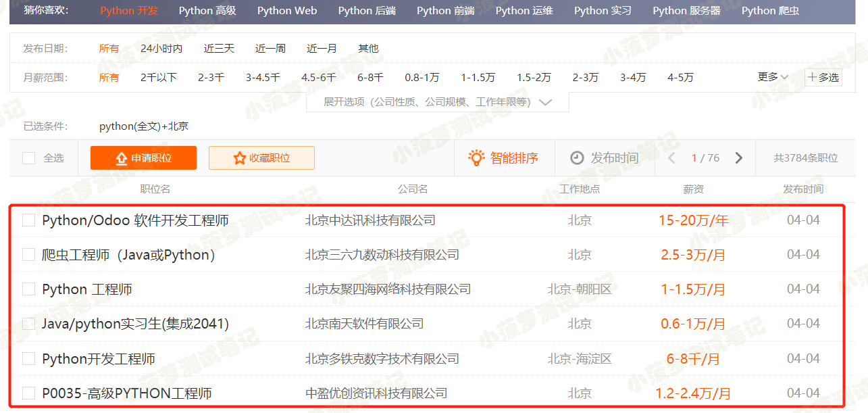Filter salary 1.5-2万
The image size is (868, 413).
pyautogui.click(x=534, y=78)
